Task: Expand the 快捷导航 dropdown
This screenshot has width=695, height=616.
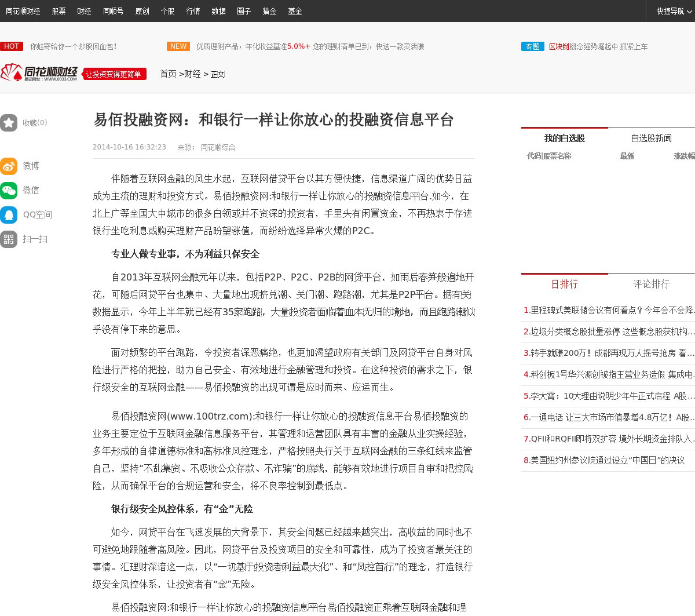Action: [x=674, y=11]
